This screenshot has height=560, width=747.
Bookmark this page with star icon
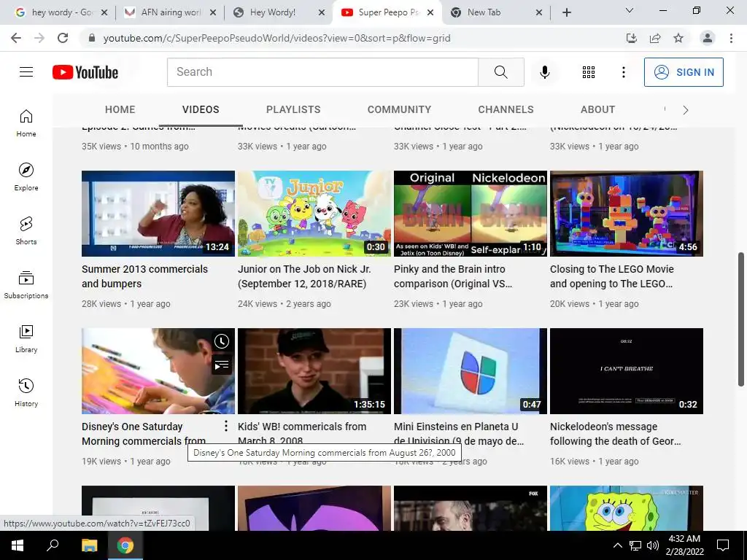(678, 38)
